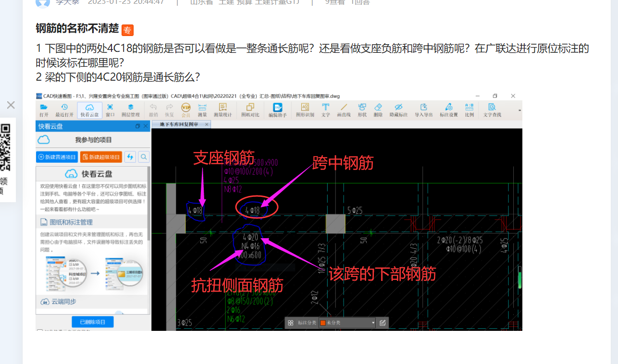
Task: Click the 已删除项目 button
Action: click(93, 322)
